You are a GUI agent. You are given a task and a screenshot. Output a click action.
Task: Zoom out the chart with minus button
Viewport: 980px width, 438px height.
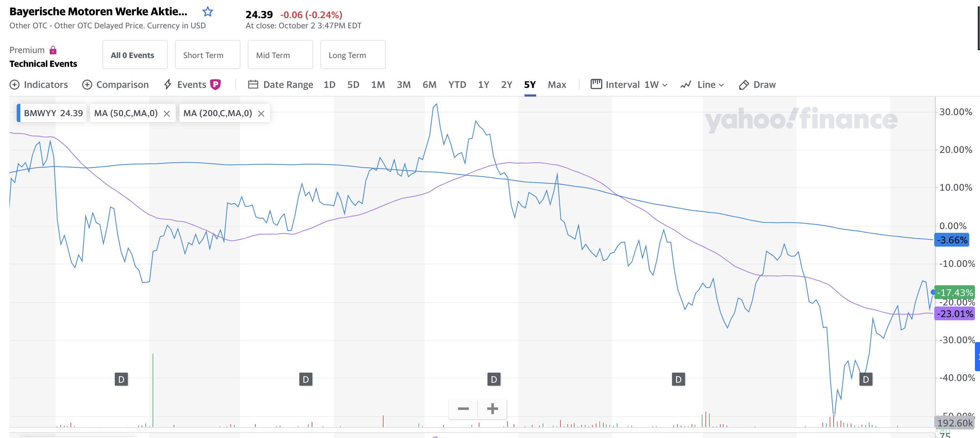pos(463,409)
